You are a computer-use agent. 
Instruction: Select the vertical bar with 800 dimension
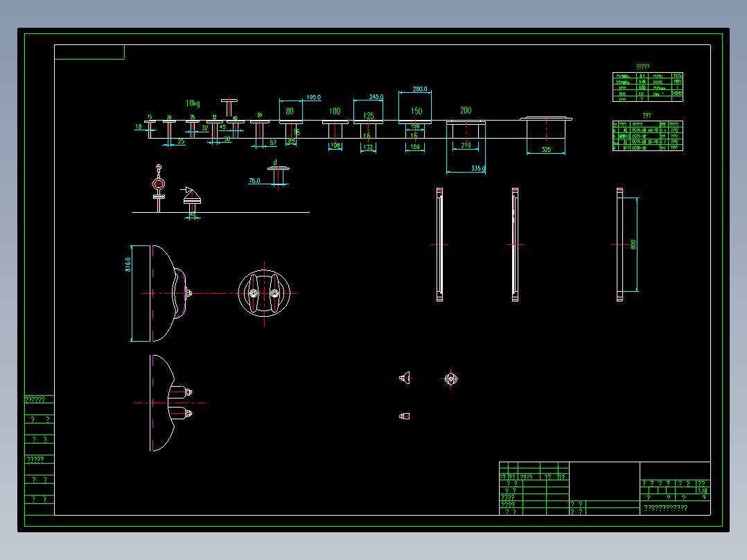click(619, 245)
